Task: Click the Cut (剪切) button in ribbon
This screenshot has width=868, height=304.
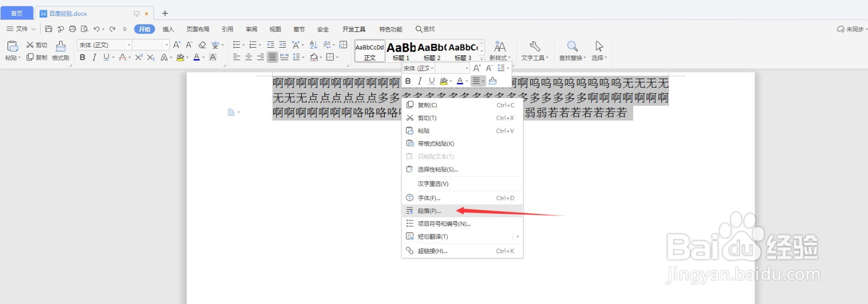Action: click(x=37, y=45)
